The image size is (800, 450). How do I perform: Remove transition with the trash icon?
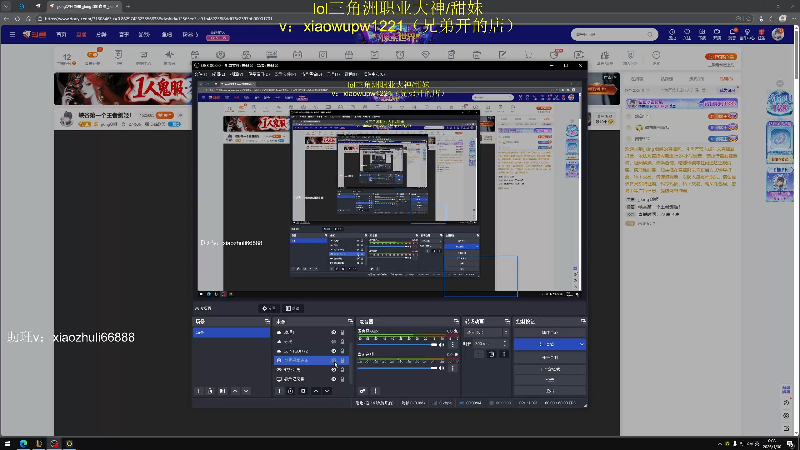[x=491, y=354]
